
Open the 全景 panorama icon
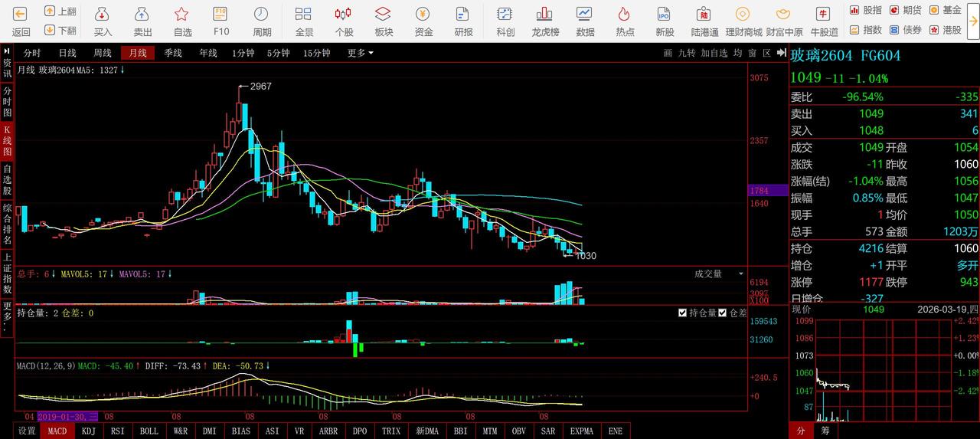tap(304, 14)
